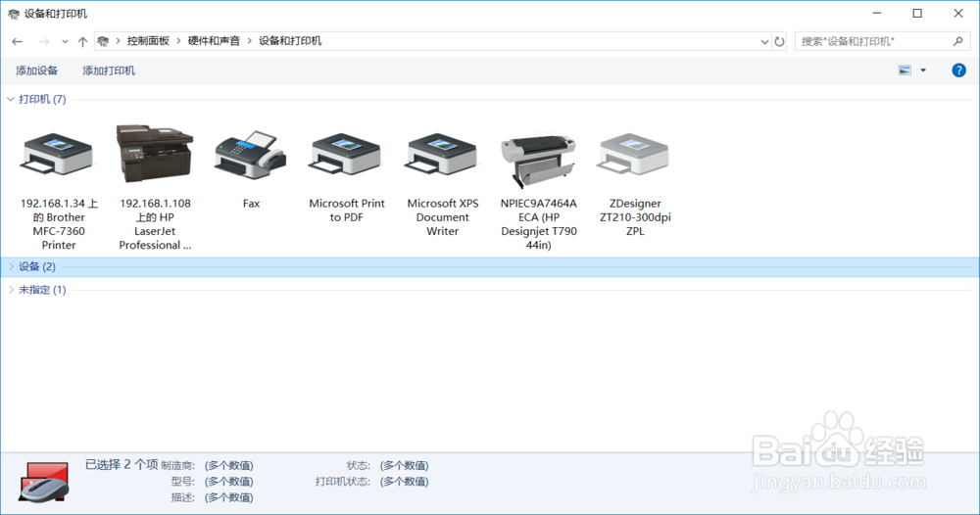Maximize the 设备和打印机 window
Viewport: 980px width, 515px height.
click(x=917, y=13)
